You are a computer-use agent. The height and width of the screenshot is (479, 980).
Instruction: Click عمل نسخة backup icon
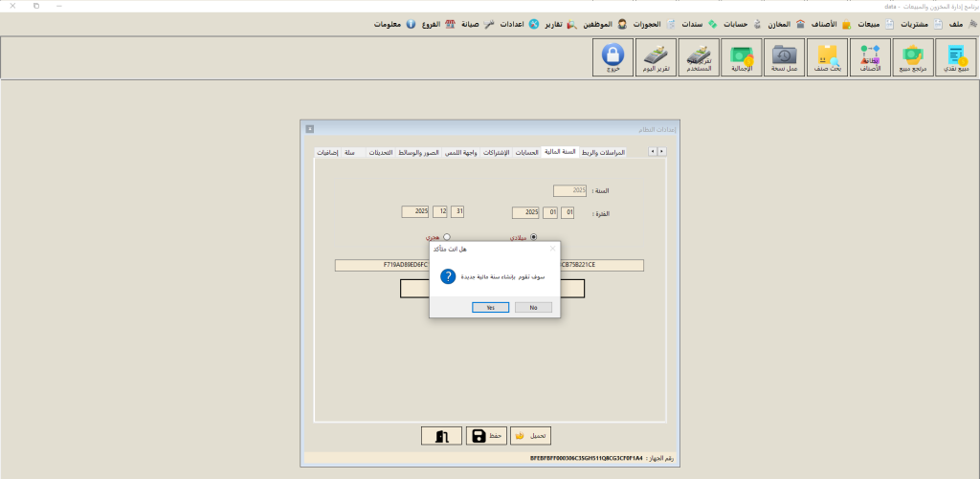tap(785, 58)
